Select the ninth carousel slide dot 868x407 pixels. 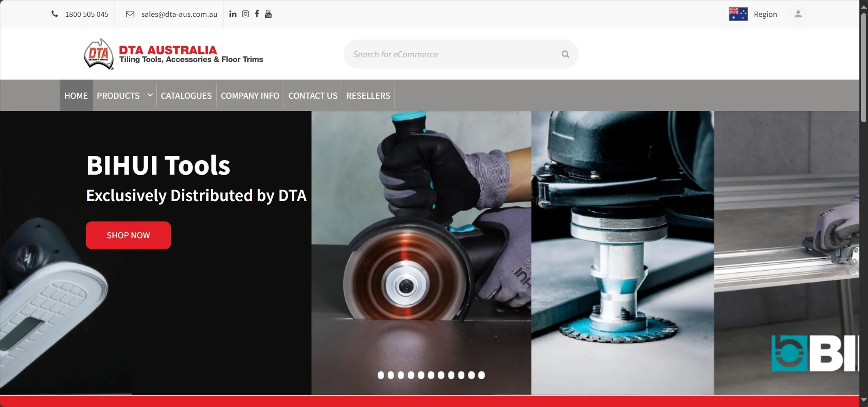pos(461,375)
